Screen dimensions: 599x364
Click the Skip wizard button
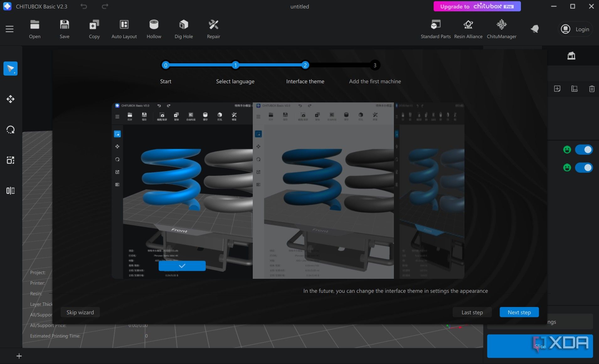point(80,312)
